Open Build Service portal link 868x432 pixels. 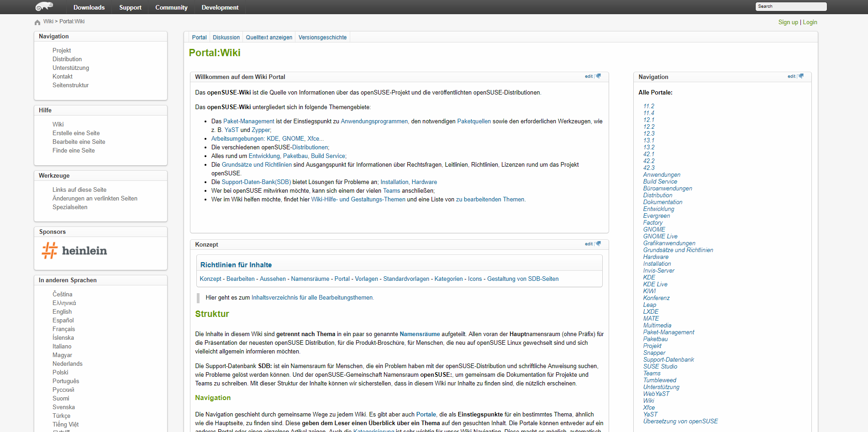[x=660, y=182]
